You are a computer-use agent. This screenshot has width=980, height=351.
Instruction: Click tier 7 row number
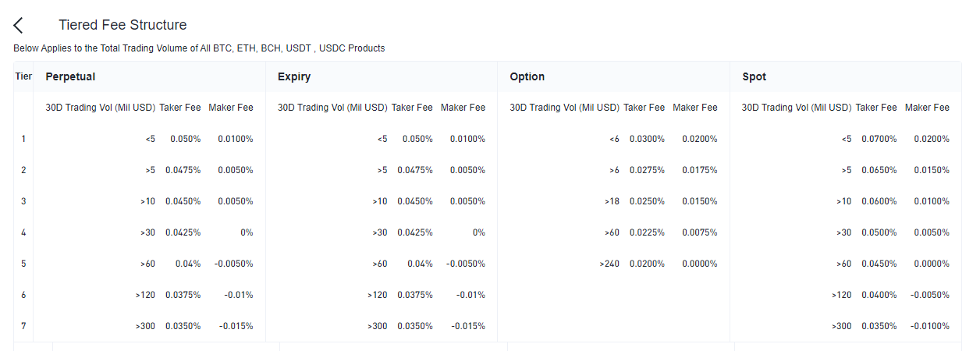(x=23, y=326)
